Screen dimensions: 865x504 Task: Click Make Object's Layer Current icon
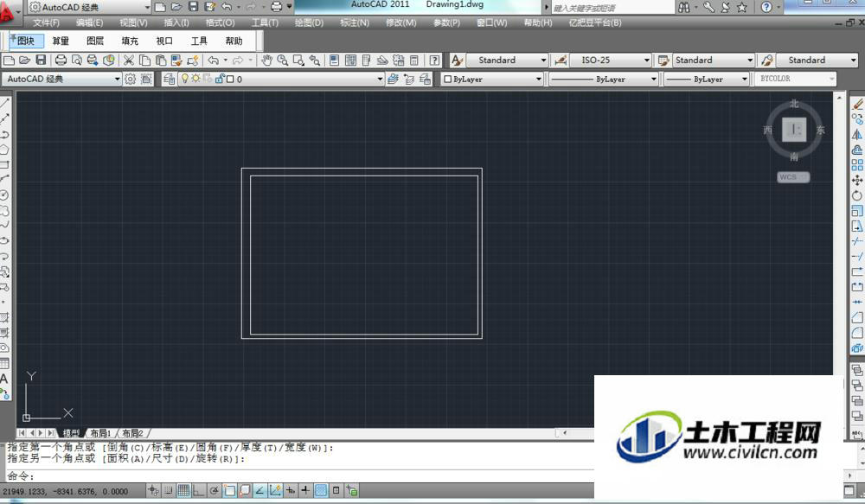[393, 79]
